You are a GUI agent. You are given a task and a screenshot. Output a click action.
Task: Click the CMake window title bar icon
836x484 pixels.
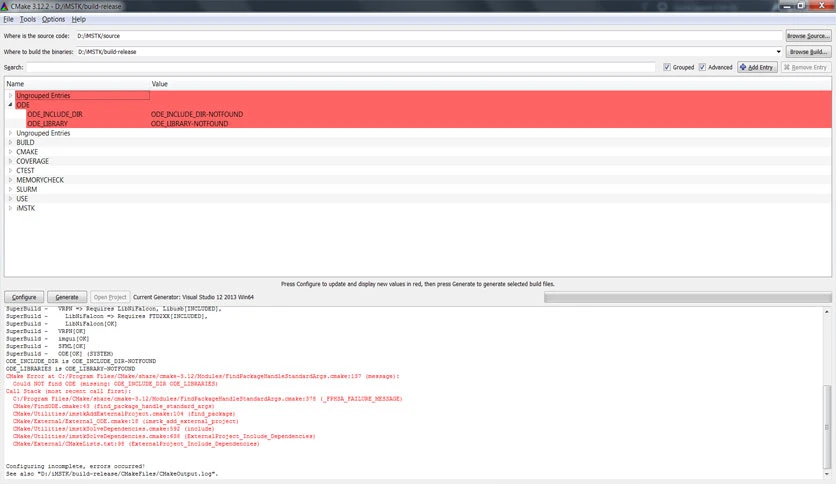point(5,6)
